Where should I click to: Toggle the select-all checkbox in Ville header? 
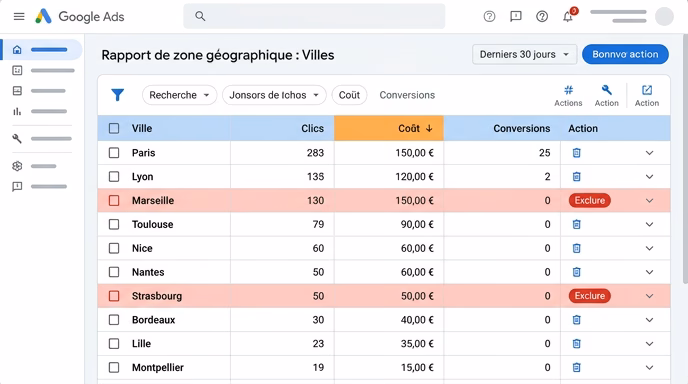click(114, 128)
